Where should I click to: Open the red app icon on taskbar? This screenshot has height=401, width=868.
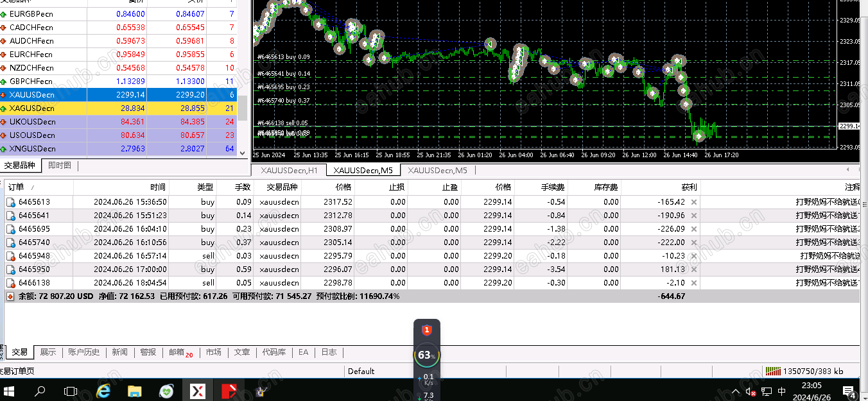point(230,390)
